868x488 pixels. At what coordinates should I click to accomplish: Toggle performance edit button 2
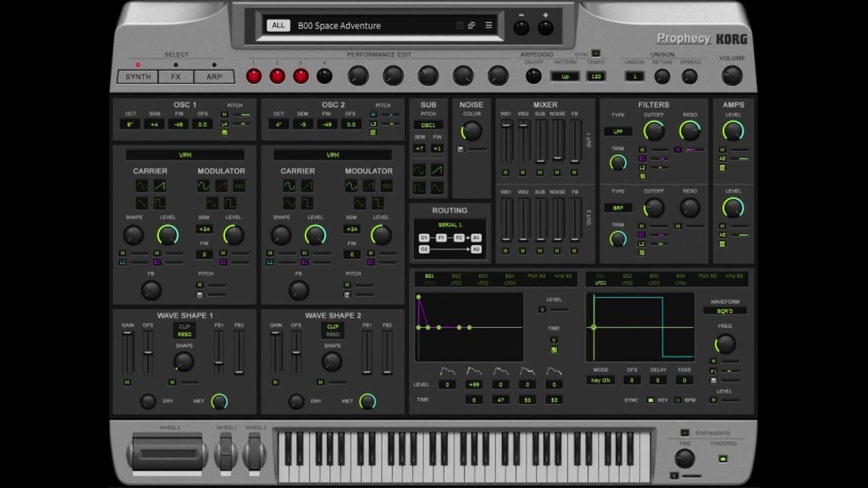[277, 76]
